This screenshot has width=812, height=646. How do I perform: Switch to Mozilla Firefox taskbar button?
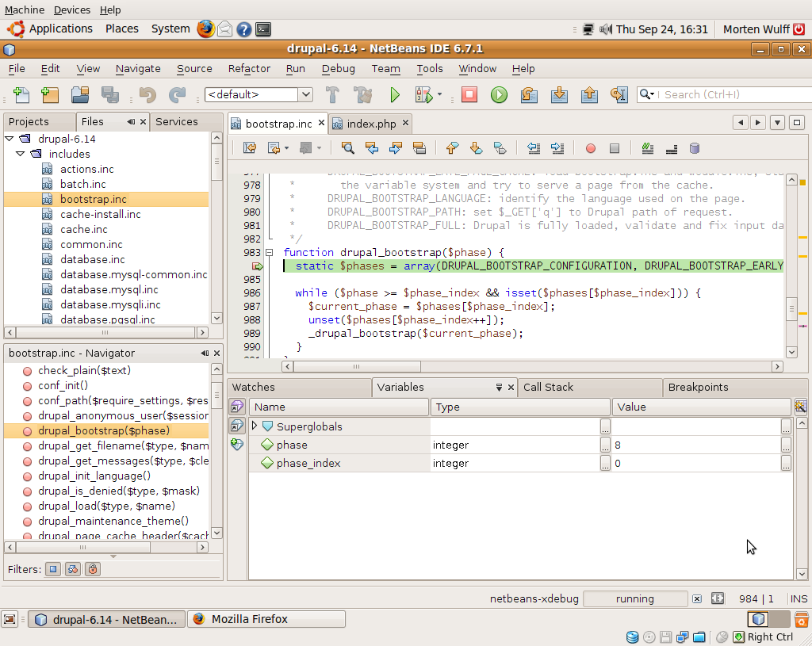coord(266,619)
